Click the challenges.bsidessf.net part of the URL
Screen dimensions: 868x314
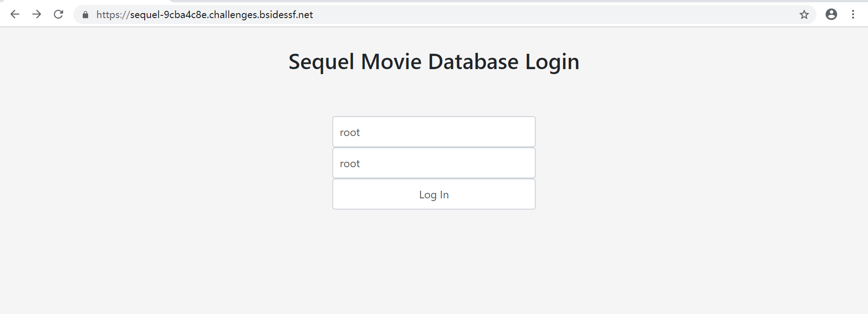pos(261,15)
